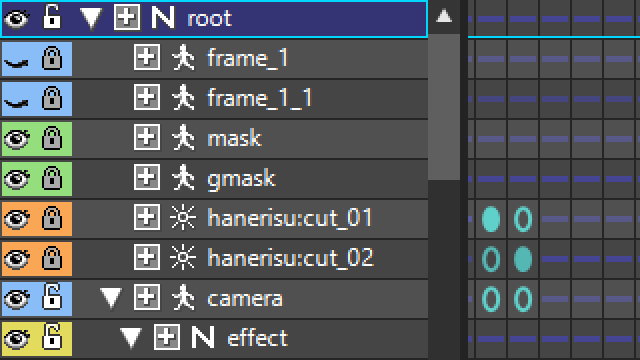Select first hollow keyframe on camera row
Screen dimensions: 640x360
(x=491, y=299)
